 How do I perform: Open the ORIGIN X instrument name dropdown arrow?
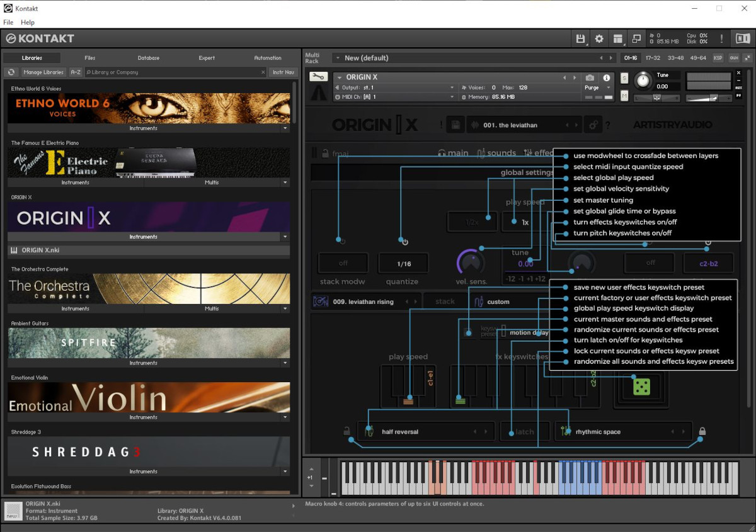pos(340,77)
